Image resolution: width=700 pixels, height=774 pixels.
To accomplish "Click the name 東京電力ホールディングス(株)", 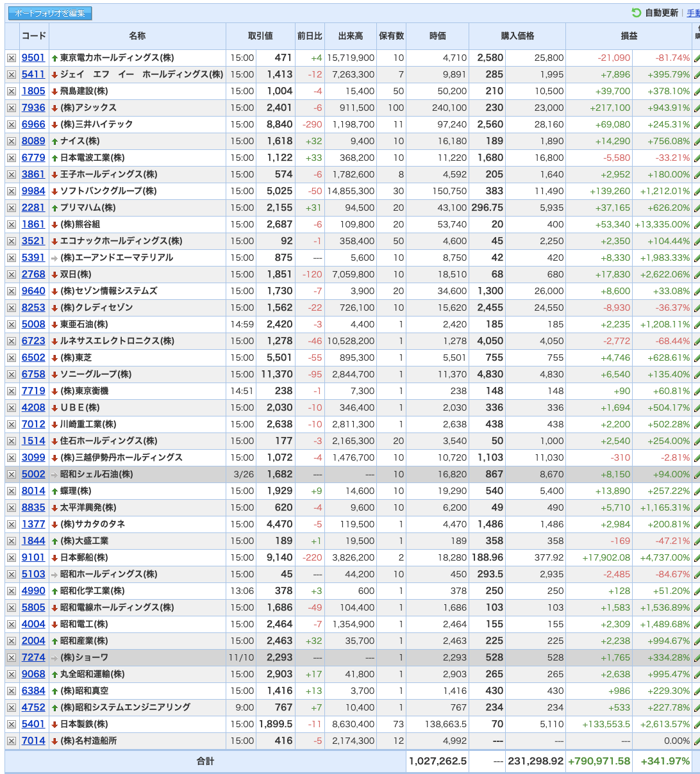I will [117, 58].
